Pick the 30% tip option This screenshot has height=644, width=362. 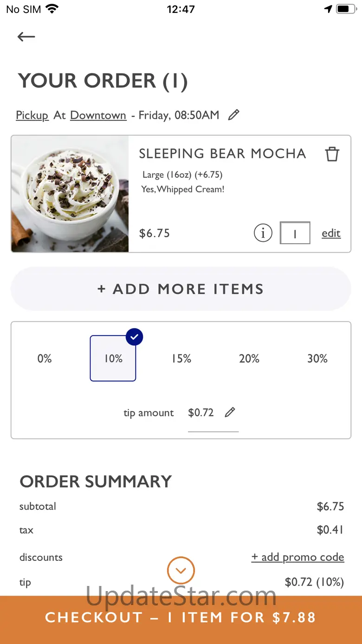click(x=317, y=358)
